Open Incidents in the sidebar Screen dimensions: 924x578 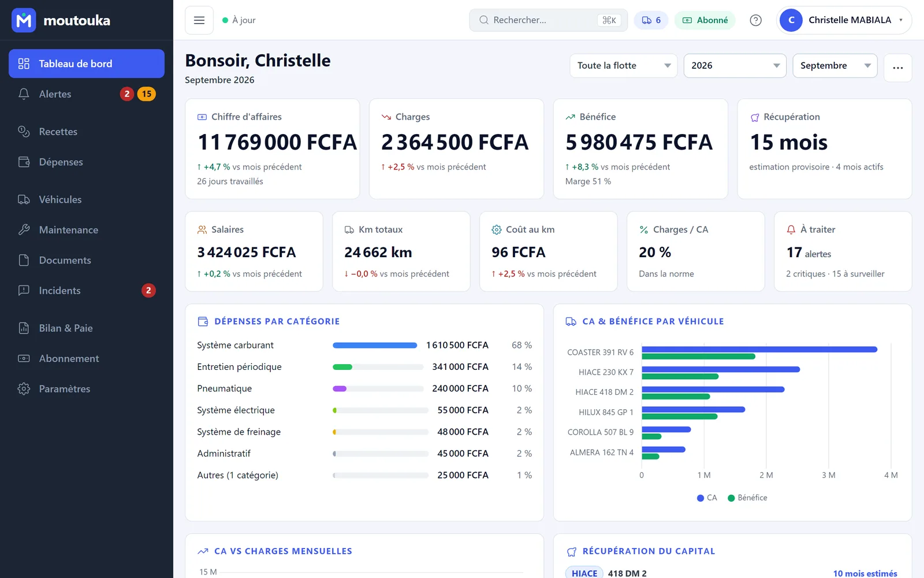click(x=87, y=291)
